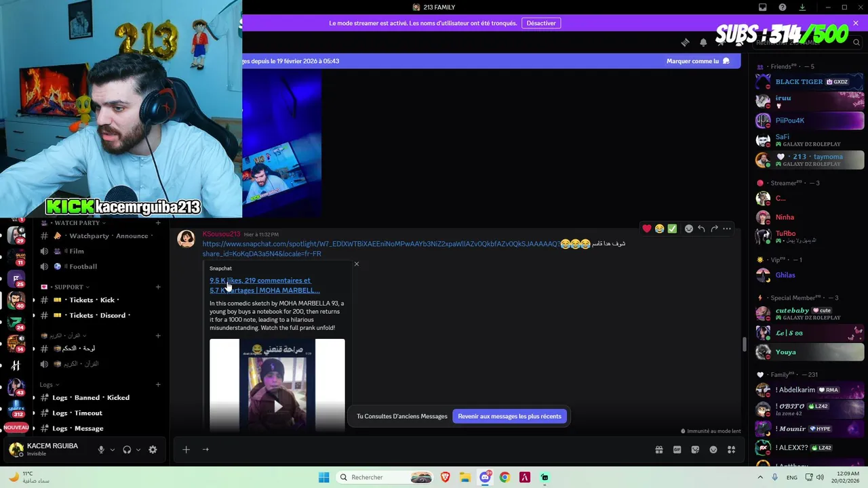
Task: Disable streamer mode with Désactiver
Action: (541, 23)
